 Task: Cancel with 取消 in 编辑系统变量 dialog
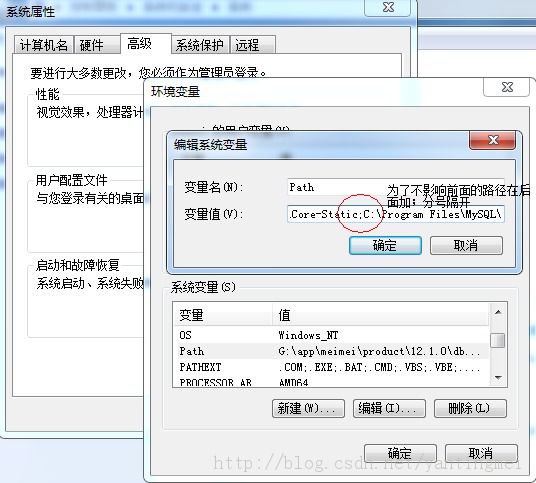tap(466, 245)
